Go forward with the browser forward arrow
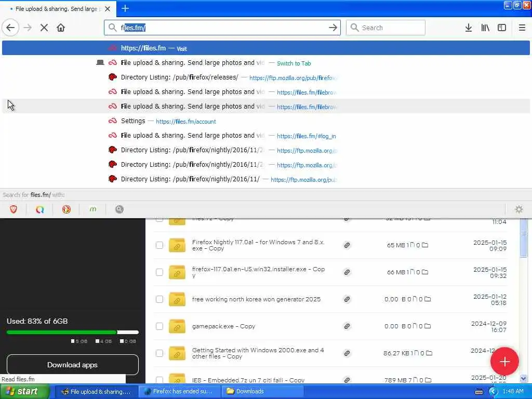532x399 pixels. click(28, 28)
